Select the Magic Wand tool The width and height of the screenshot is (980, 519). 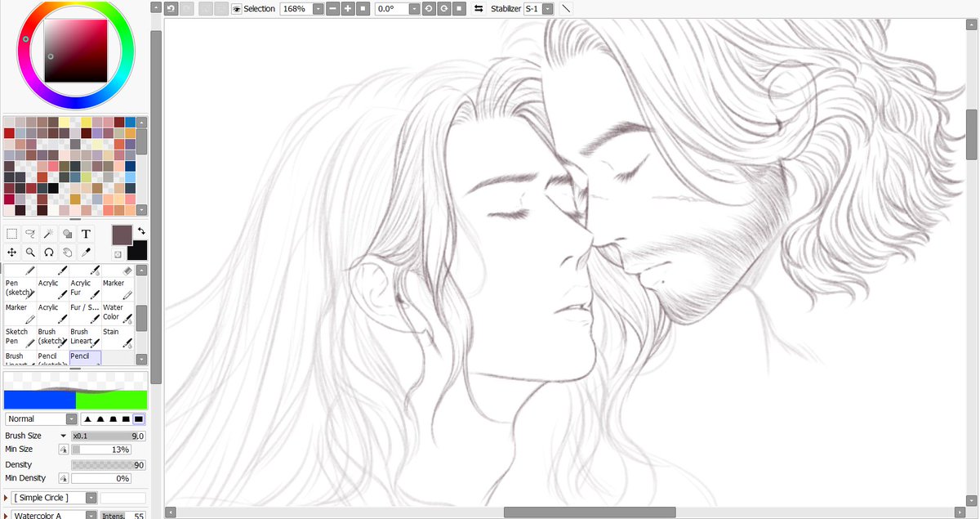click(x=49, y=234)
